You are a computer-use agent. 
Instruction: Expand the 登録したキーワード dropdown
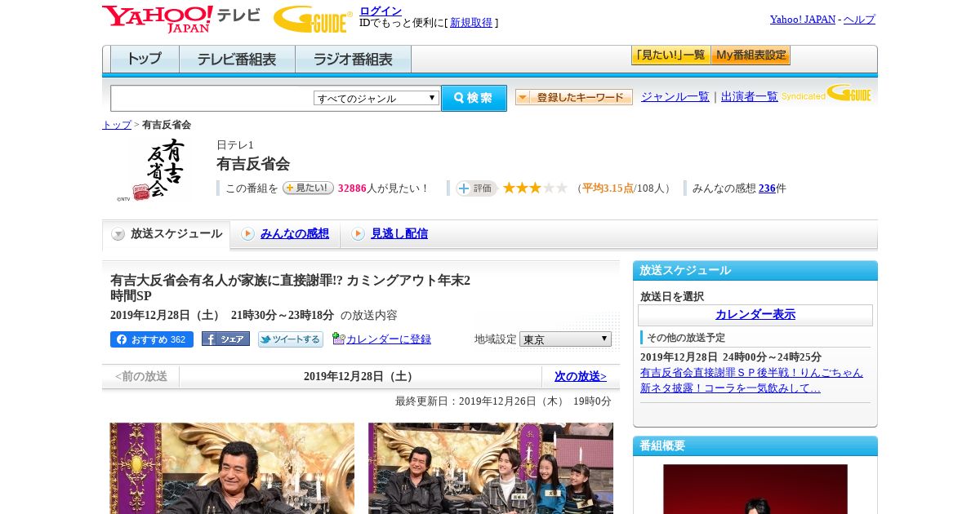coord(574,97)
